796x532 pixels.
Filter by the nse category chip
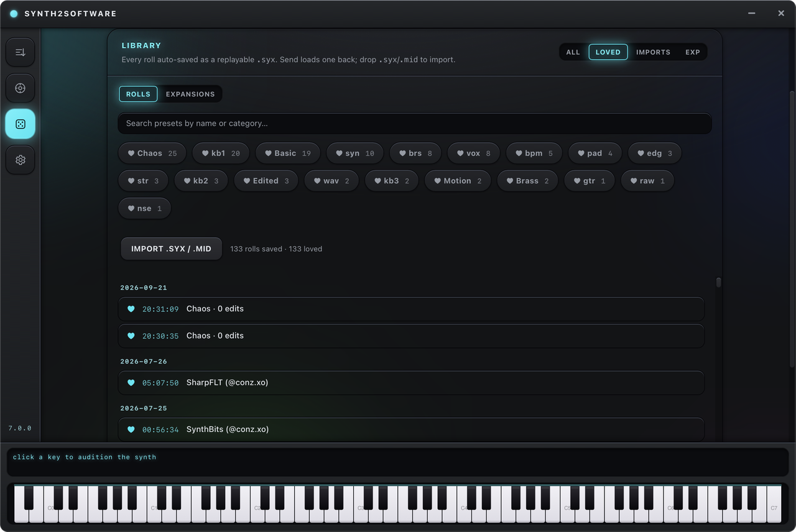[x=144, y=208]
